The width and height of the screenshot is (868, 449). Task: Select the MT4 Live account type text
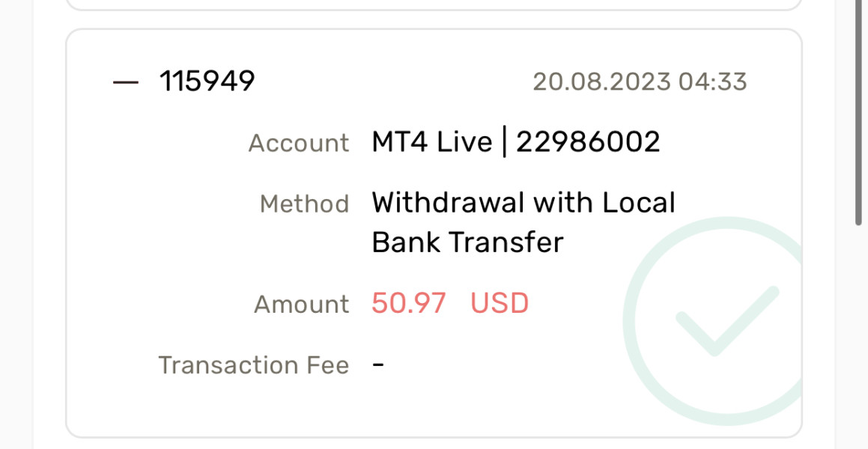coord(431,141)
